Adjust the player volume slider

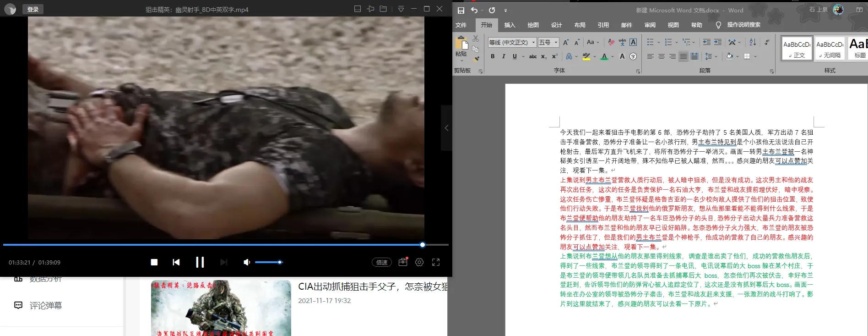pos(268,262)
